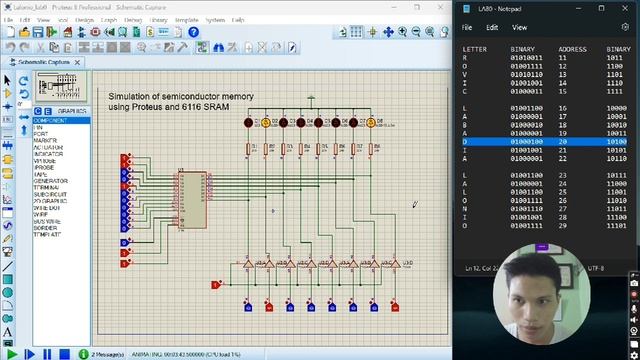Rotate anti-clockwise using the rotation icon
The width and height of the screenshot is (640, 360).
pos(24,94)
